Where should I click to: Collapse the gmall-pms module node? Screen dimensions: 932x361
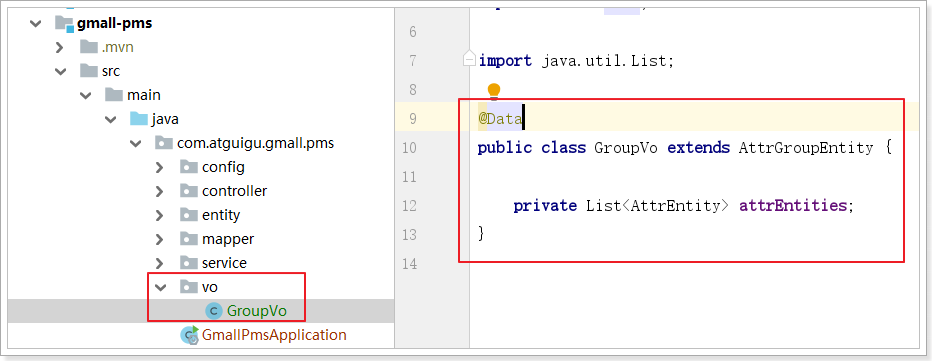36,24
